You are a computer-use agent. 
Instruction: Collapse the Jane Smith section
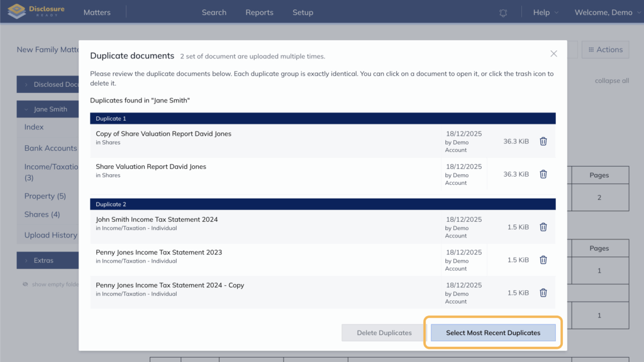pyautogui.click(x=26, y=109)
